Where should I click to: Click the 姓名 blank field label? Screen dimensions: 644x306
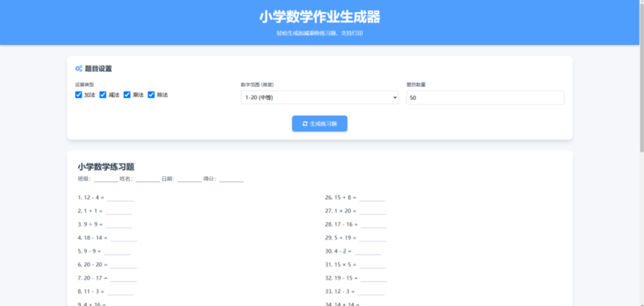click(x=126, y=179)
